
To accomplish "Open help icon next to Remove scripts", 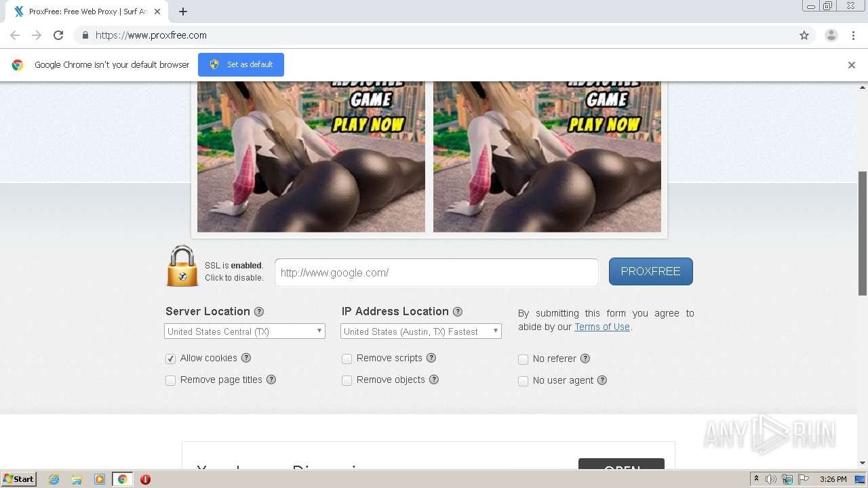I will coord(431,358).
